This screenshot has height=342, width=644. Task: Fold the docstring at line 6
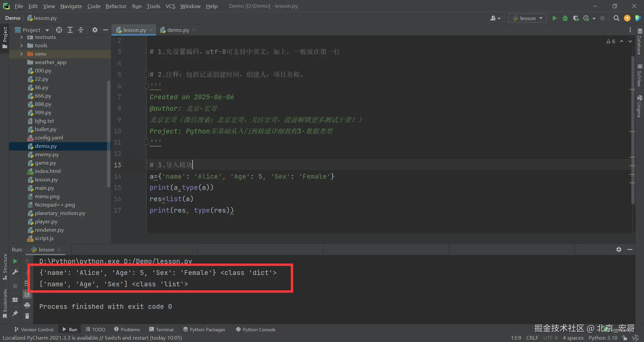146,86
